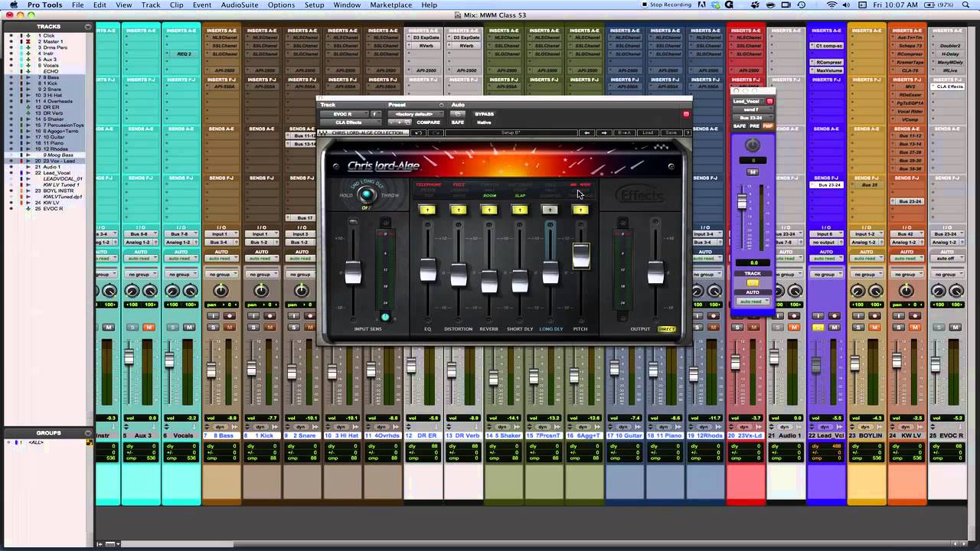Mute the 24 KW LV track

[x=914, y=328]
